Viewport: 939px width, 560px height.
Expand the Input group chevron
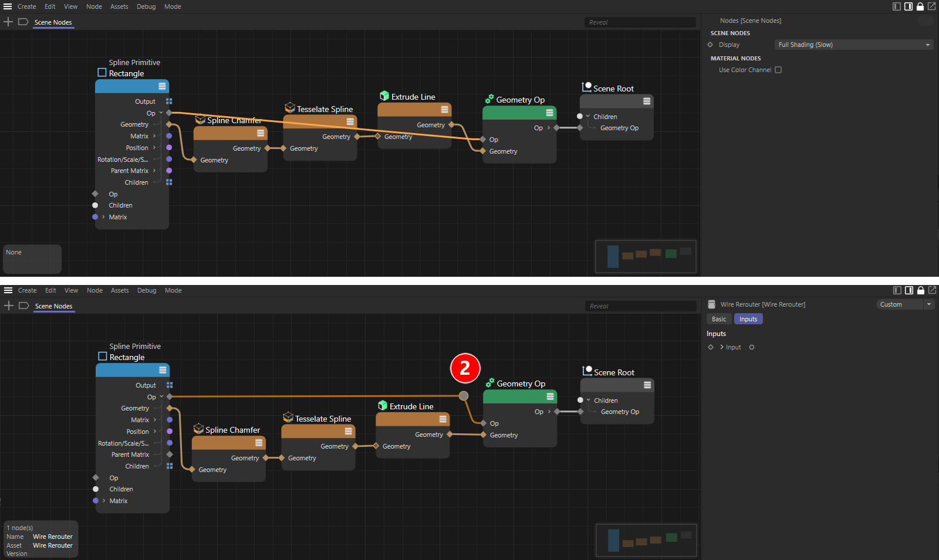click(x=722, y=347)
